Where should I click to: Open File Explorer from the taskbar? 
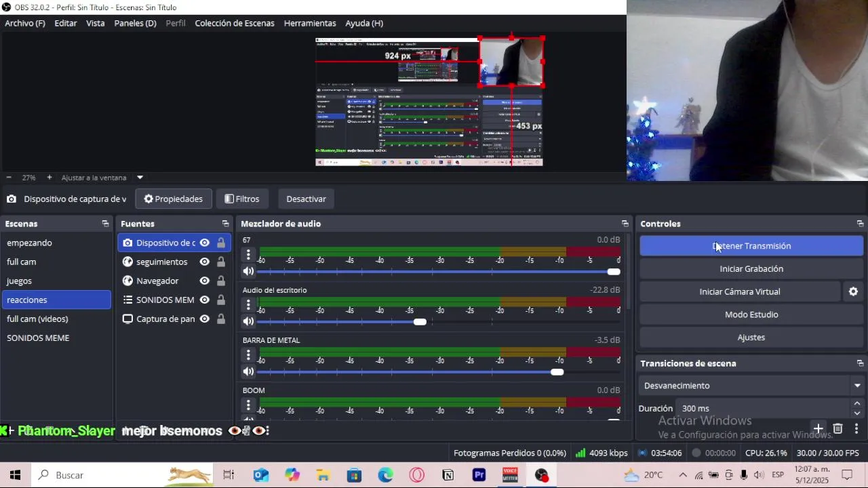(323, 475)
